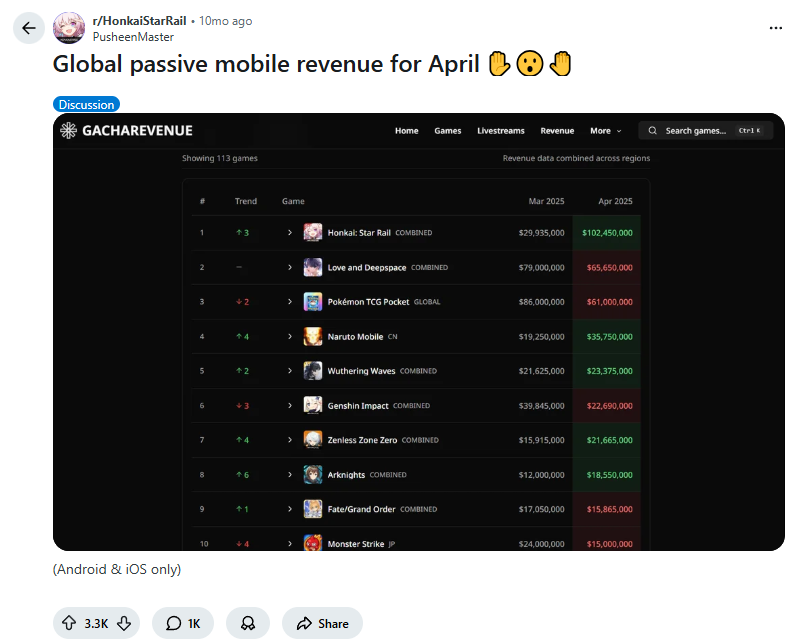Click the GACHAREVENUE snowflake logo icon
This screenshot has height=641, width=797.
click(x=68, y=131)
